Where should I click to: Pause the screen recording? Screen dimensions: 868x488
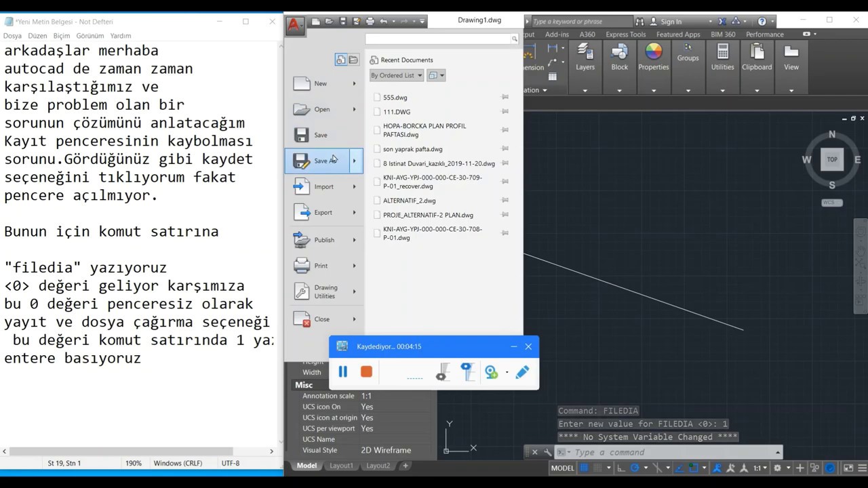343,371
